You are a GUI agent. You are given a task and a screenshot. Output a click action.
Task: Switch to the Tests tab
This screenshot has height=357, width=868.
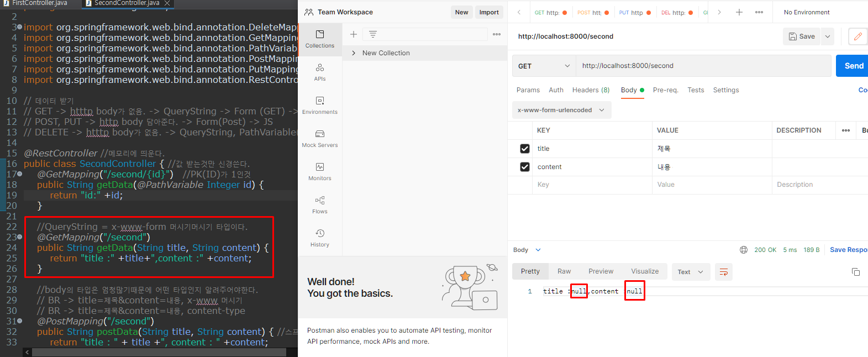[696, 90]
